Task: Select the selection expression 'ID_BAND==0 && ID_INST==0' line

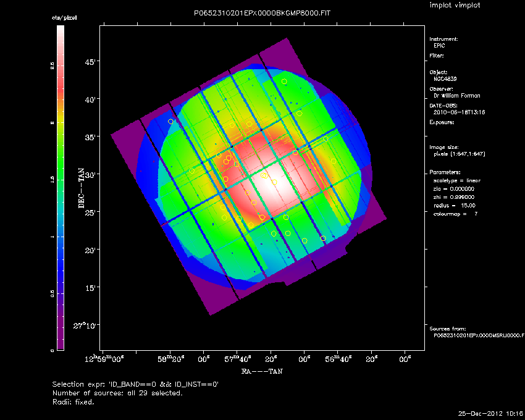Action: [x=135, y=384]
